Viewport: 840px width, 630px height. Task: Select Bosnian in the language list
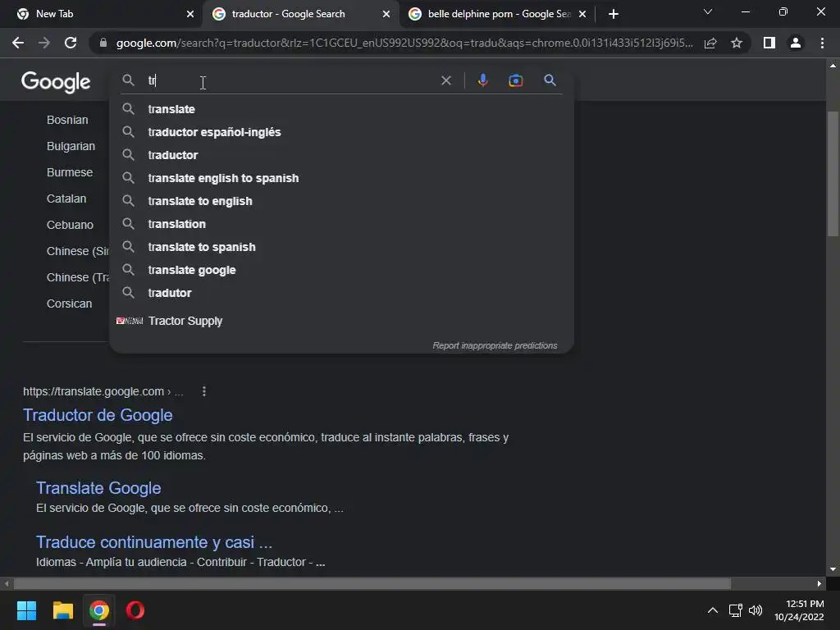point(67,120)
